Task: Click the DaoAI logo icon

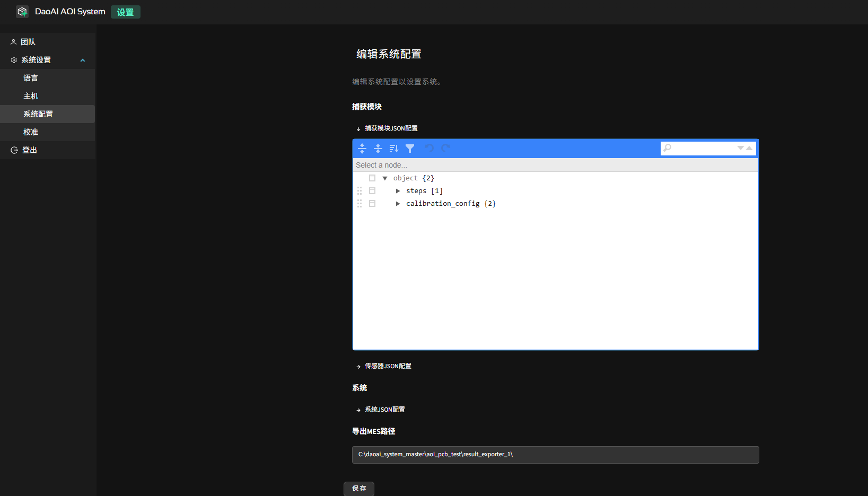Action: (x=22, y=12)
